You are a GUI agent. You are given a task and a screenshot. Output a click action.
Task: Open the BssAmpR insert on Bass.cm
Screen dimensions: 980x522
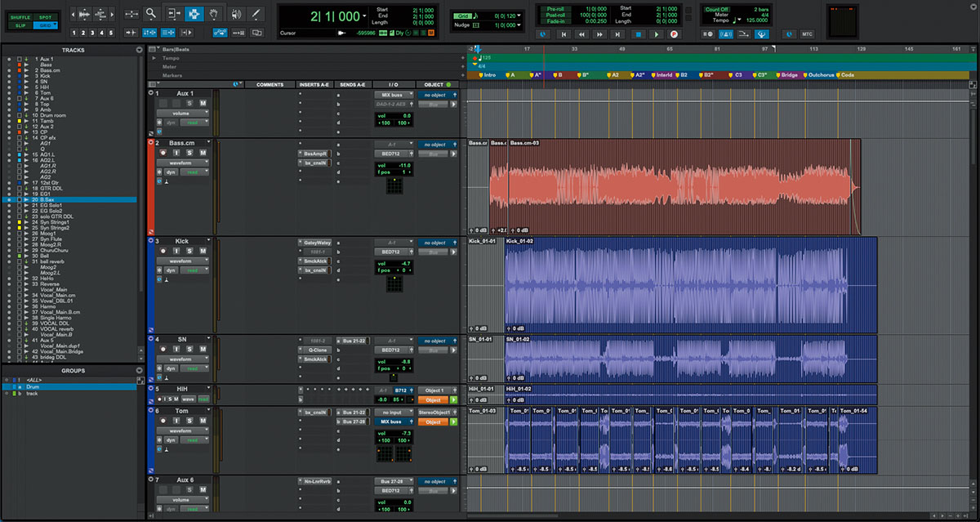[315, 153]
